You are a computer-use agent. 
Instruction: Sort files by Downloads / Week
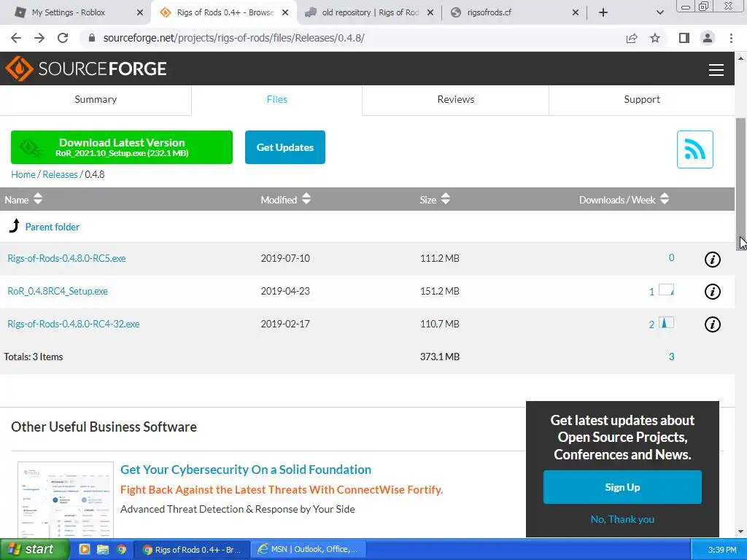point(624,200)
